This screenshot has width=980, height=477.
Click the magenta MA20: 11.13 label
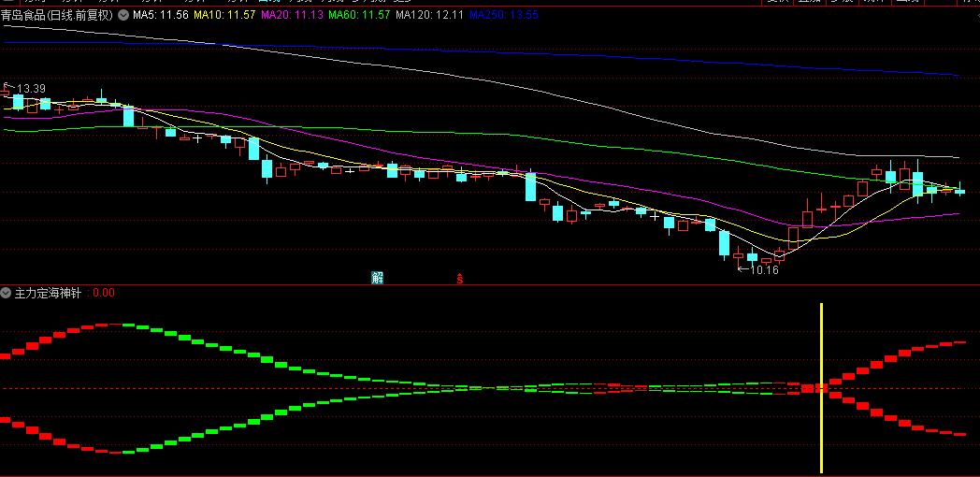292,15
